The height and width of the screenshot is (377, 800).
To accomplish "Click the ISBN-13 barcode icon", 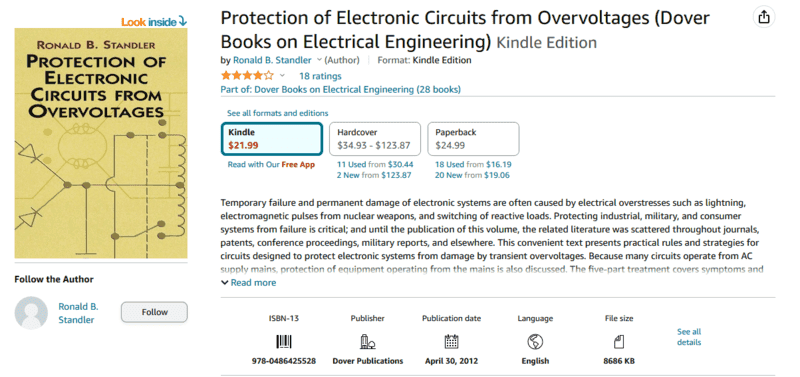I will coord(284,342).
